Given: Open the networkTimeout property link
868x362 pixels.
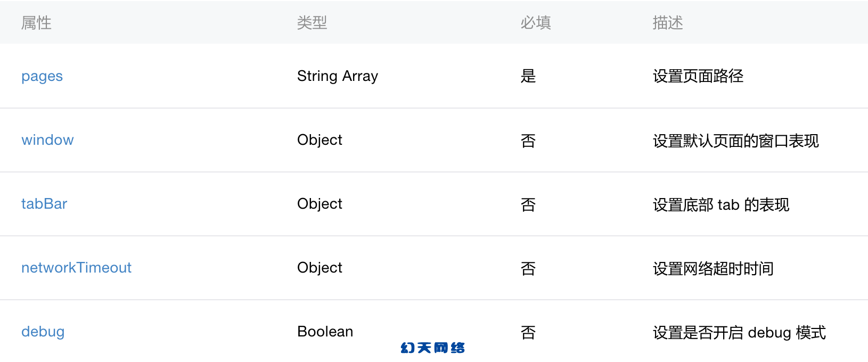Looking at the screenshot, I should click(76, 268).
